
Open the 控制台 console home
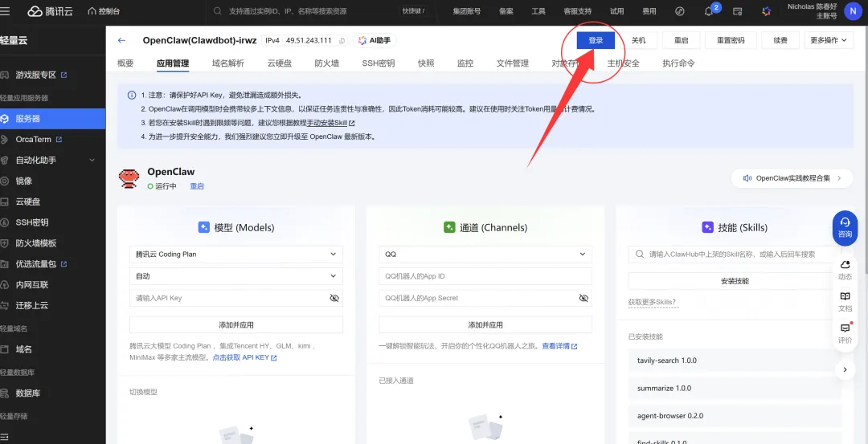coord(104,11)
